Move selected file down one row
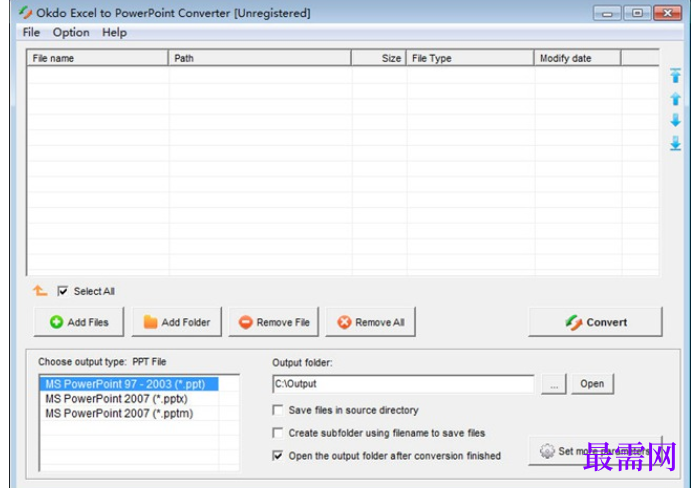This screenshot has width=695, height=488. [x=675, y=120]
